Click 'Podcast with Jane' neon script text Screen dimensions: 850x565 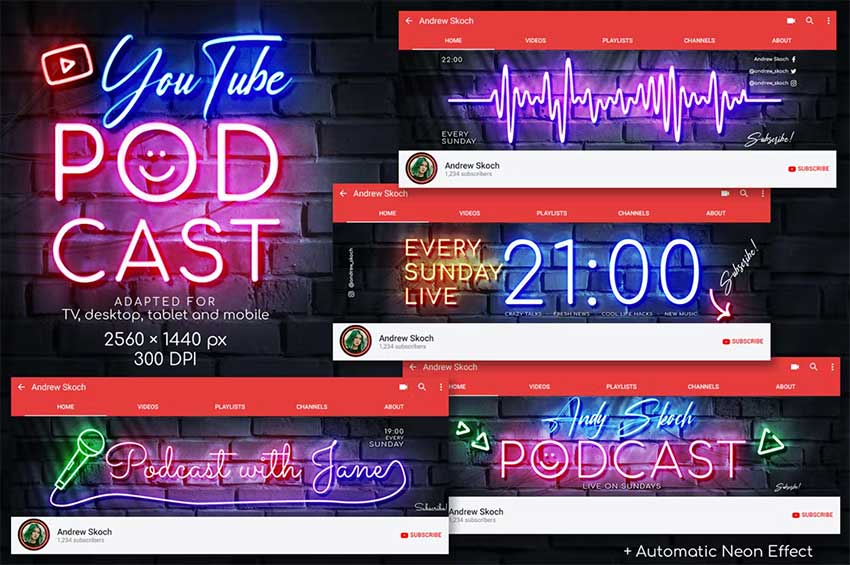(247, 465)
